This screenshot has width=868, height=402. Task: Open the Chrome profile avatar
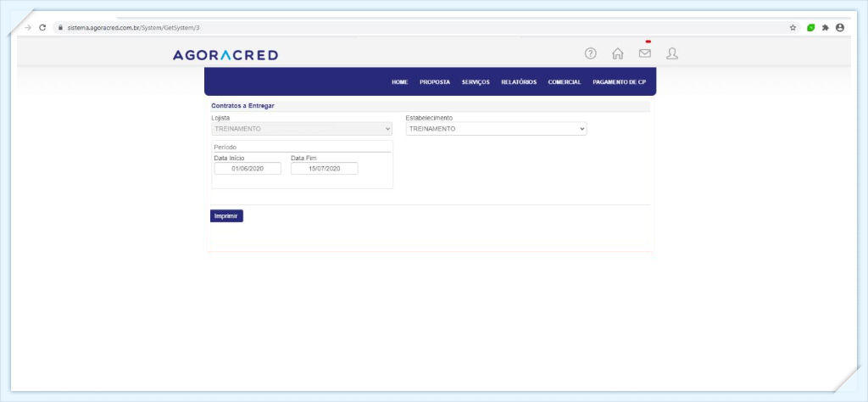tap(840, 27)
